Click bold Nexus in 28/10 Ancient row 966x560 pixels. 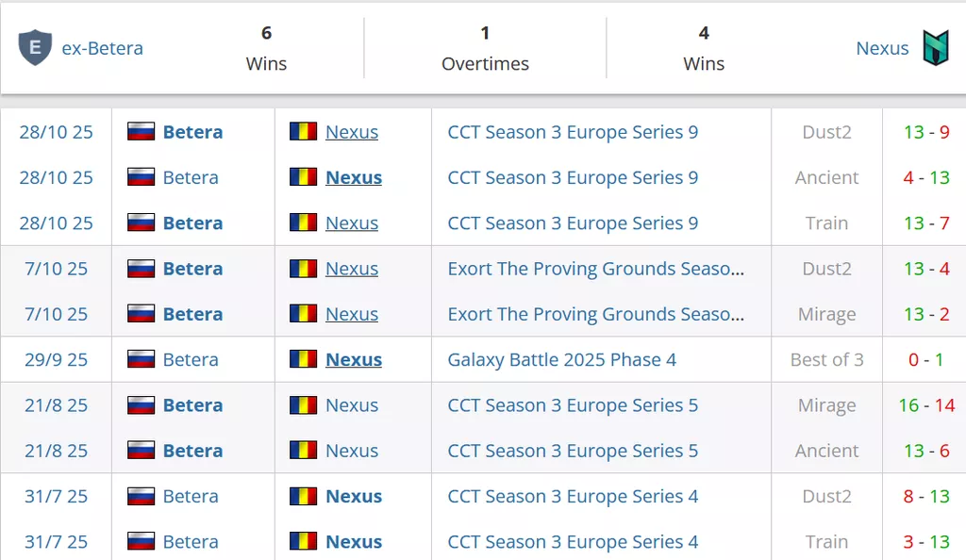point(354,177)
